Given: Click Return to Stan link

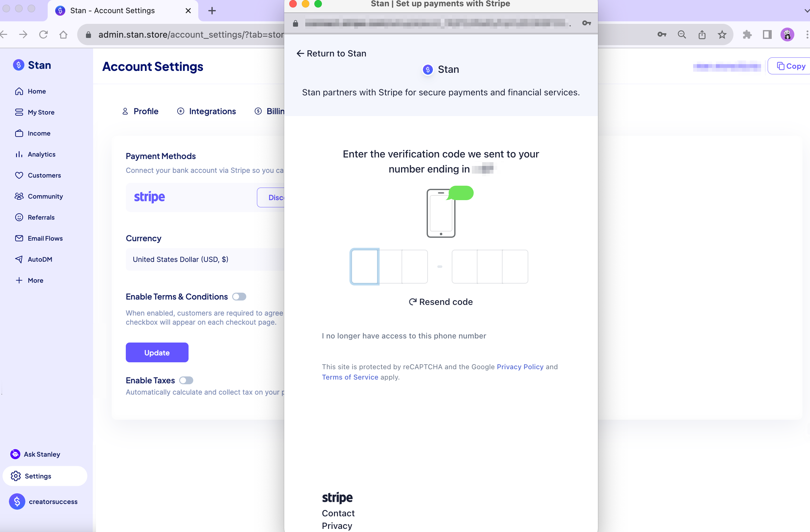Looking at the screenshot, I should 331,53.
